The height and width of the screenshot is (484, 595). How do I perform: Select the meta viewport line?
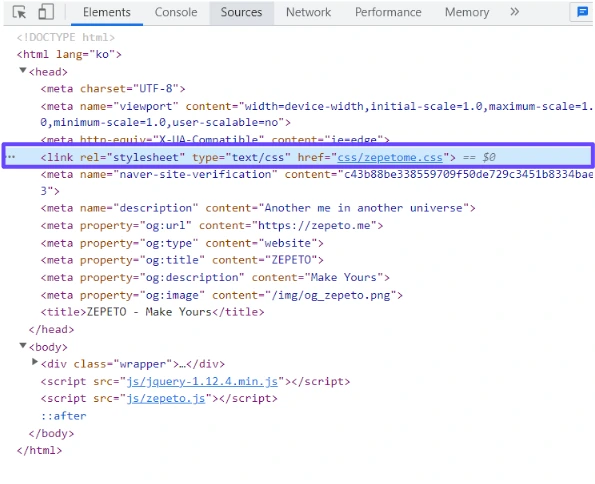point(317,114)
